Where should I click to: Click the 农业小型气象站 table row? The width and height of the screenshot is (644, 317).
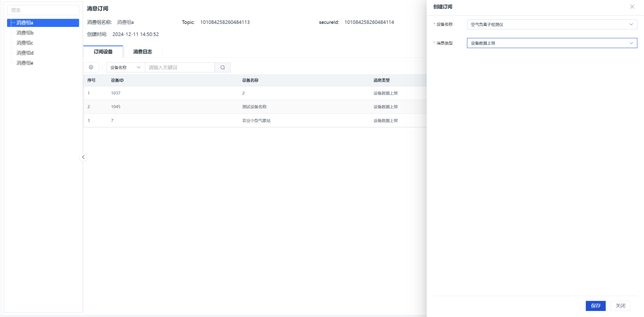[x=256, y=120]
